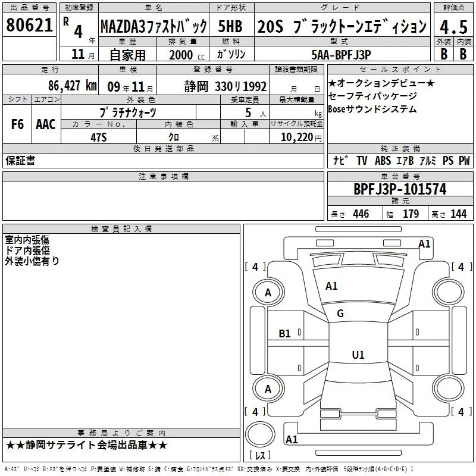Click the door type 5HB
Image resolution: width=476 pixels, height=476 pixels.
[x=230, y=26]
